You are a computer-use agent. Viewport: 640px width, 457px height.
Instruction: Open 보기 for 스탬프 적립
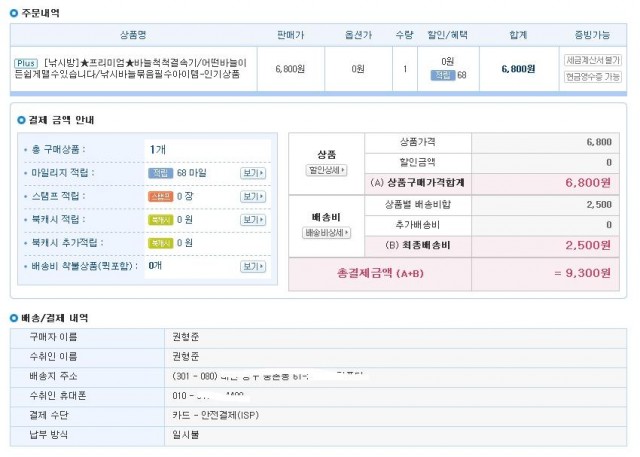pyautogui.click(x=253, y=197)
